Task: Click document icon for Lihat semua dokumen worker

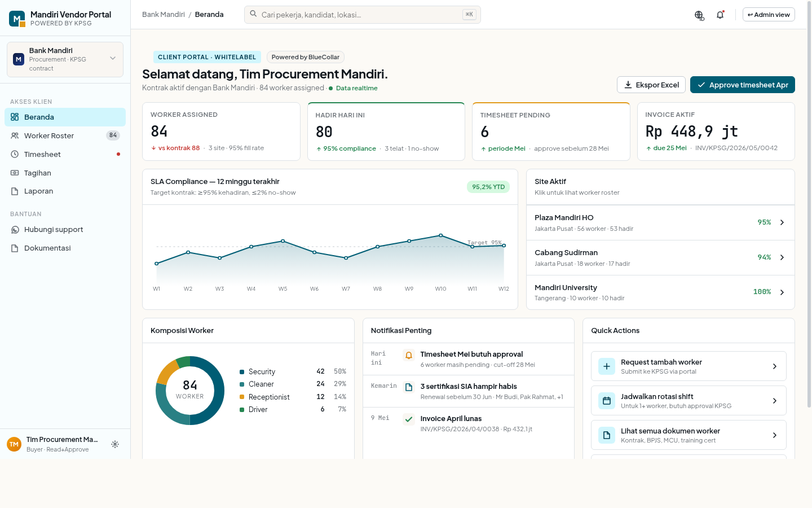Action: click(x=607, y=435)
